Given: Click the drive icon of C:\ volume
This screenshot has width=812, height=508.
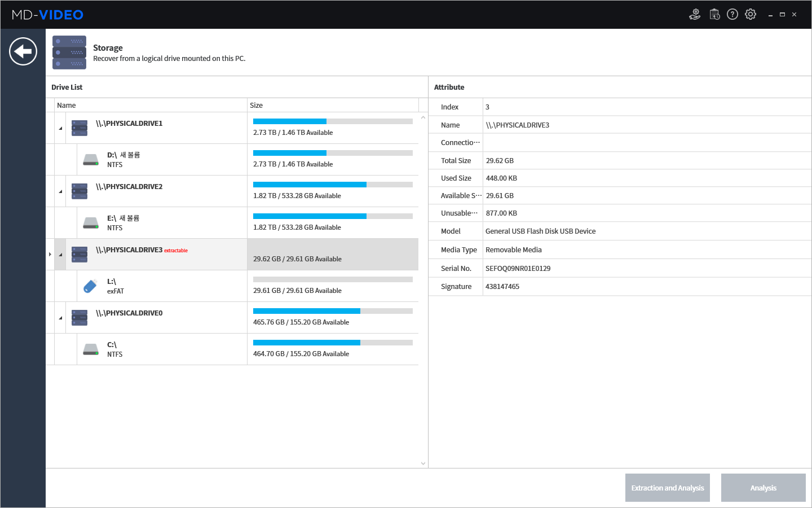Looking at the screenshot, I should tap(91, 349).
